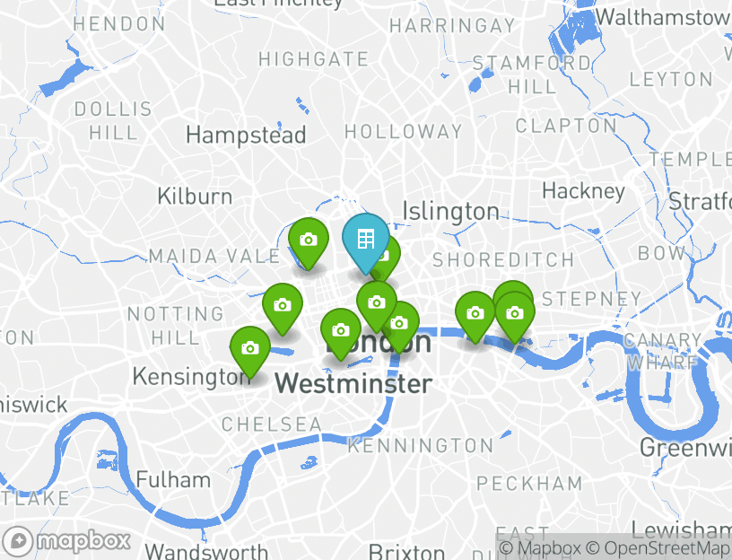Click the Westminster map label

coord(353,384)
